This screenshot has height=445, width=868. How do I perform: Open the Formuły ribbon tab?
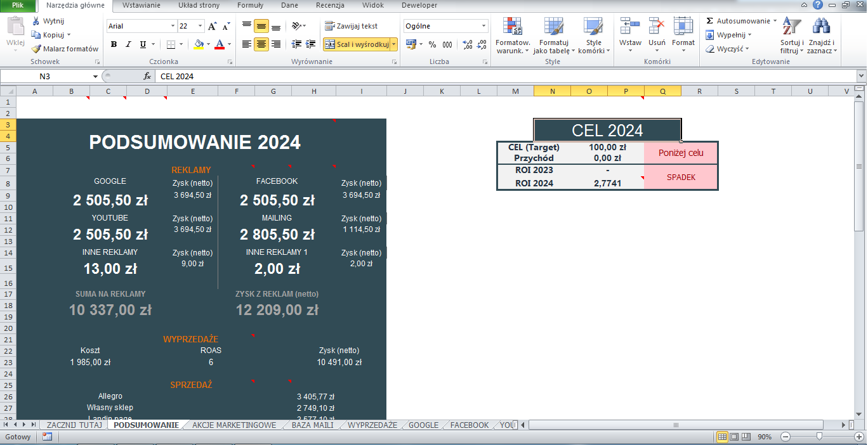tap(250, 5)
